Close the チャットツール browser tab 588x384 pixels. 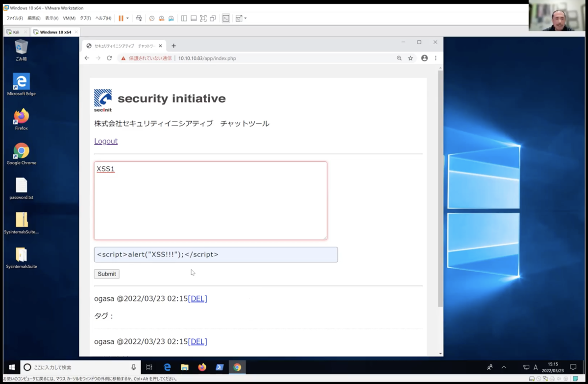[x=160, y=46]
